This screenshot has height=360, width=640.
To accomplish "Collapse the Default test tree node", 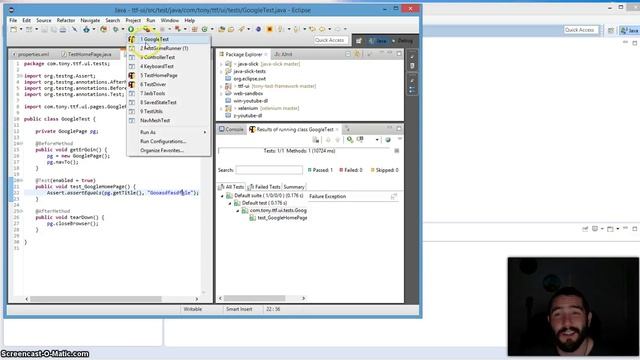I will (x=230, y=204).
